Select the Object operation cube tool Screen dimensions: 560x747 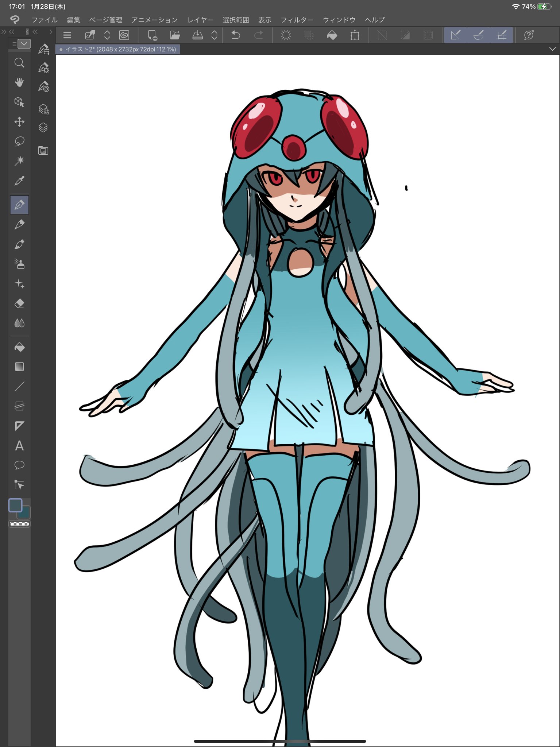[x=19, y=102]
